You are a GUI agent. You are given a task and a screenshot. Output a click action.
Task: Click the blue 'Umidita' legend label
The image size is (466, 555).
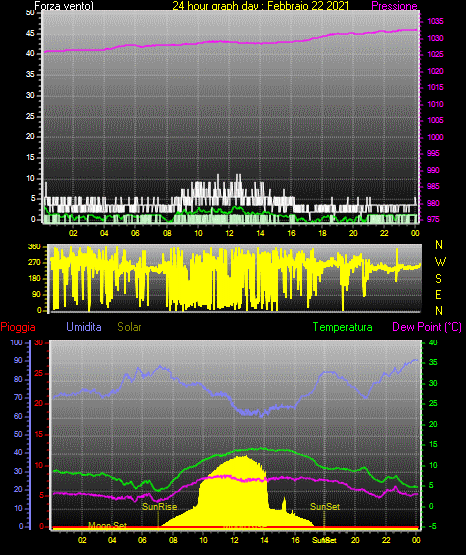pyautogui.click(x=84, y=327)
